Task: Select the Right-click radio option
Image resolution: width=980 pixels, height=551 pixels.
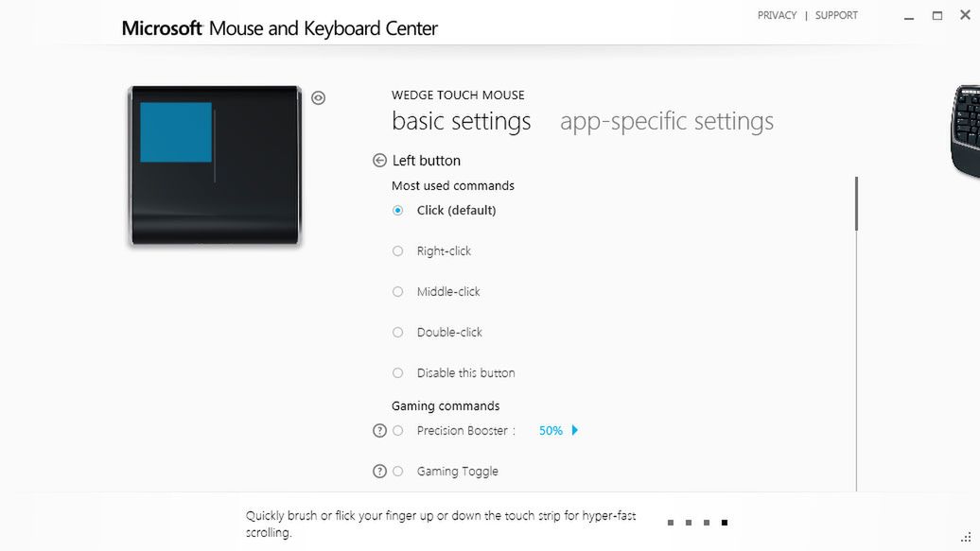Action: pyautogui.click(x=398, y=251)
